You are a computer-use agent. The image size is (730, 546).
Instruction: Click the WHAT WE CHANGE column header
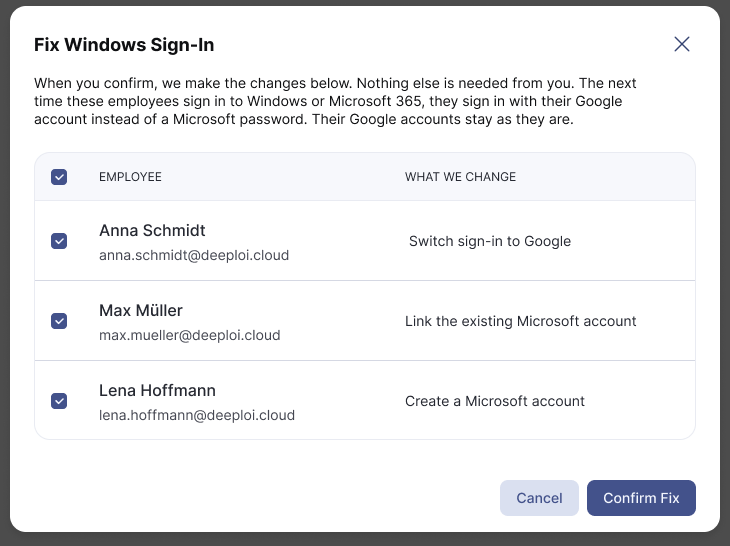tap(460, 177)
